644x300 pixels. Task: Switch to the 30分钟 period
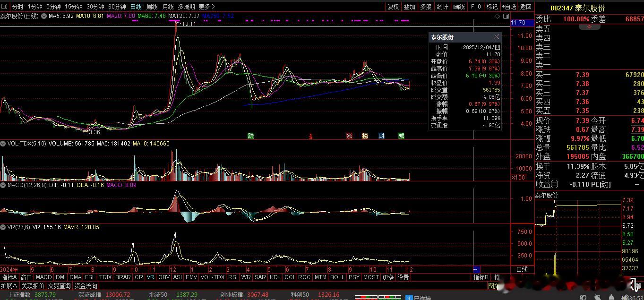coord(95,7)
